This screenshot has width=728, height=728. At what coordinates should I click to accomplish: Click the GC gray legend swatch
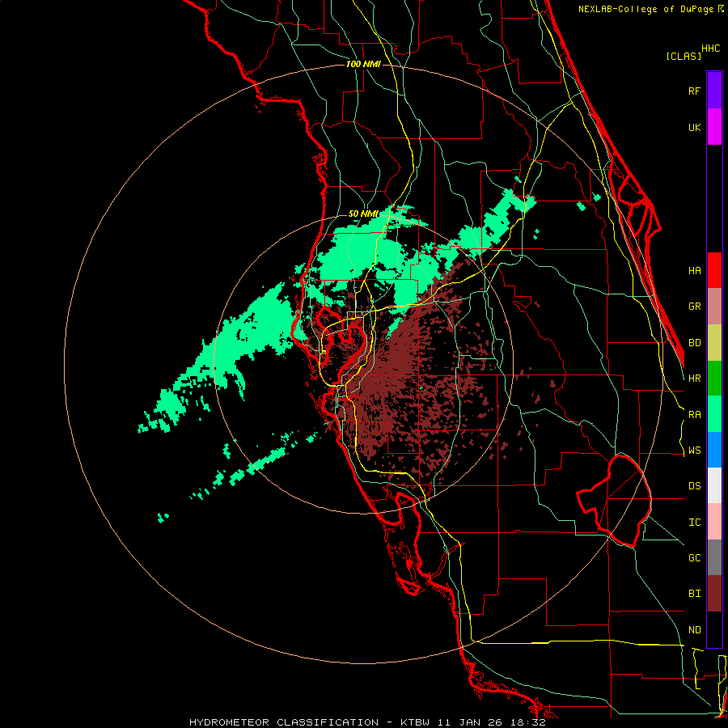coord(714,557)
